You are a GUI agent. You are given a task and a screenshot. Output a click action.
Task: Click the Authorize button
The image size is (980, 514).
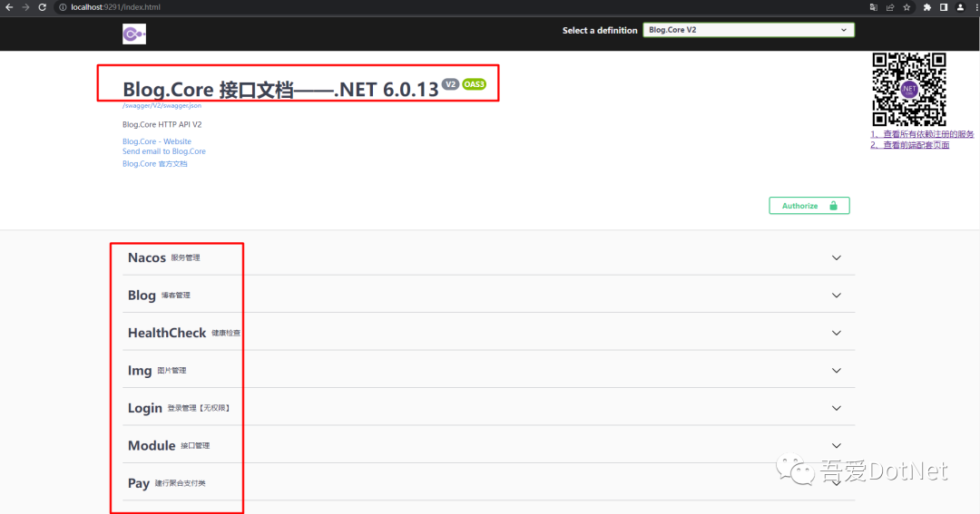click(809, 206)
